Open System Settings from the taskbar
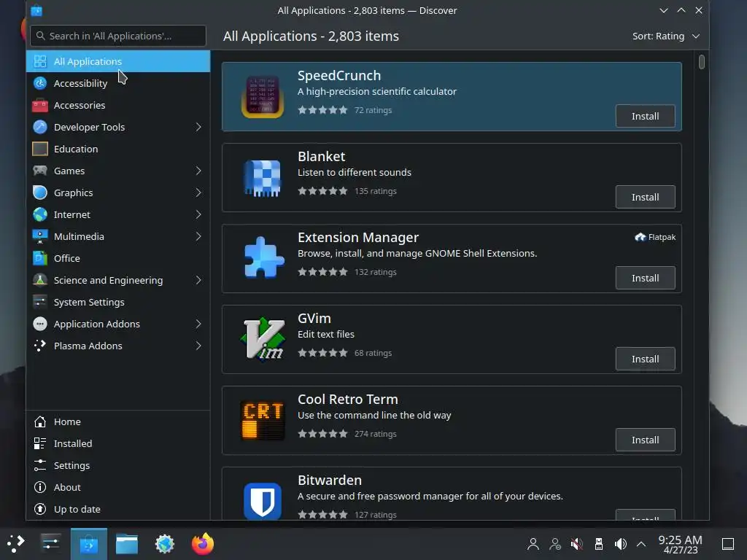747x560 pixels. pos(50,544)
